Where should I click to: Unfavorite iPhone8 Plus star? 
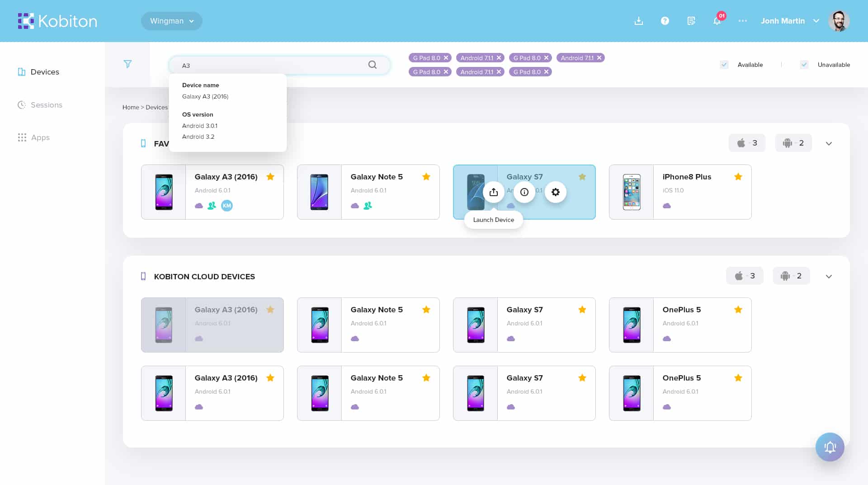tap(738, 177)
